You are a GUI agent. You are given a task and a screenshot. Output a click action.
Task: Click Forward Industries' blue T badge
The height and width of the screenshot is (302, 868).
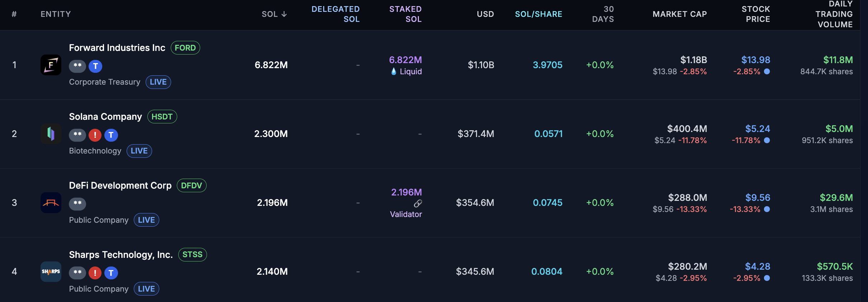pos(95,66)
